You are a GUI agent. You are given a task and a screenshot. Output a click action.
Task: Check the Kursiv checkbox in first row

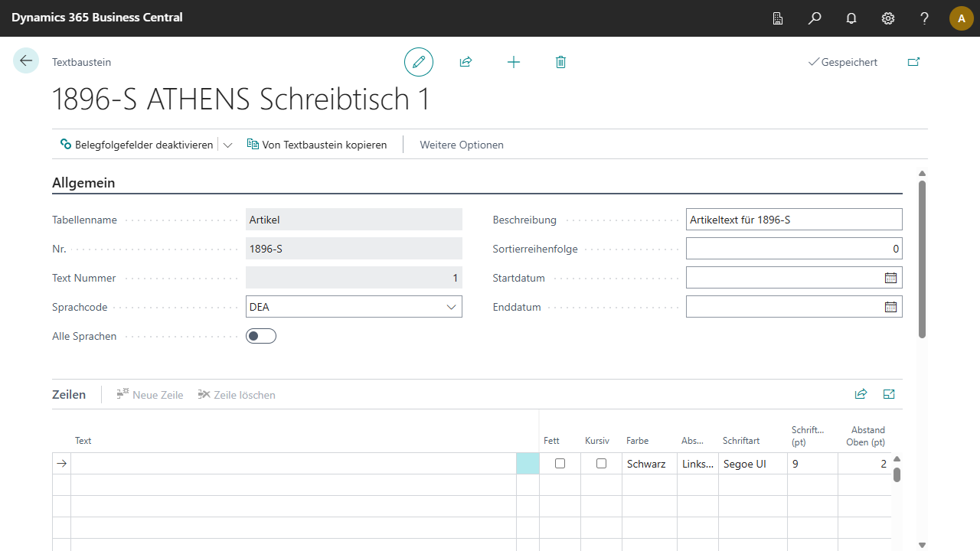(601, 464)
